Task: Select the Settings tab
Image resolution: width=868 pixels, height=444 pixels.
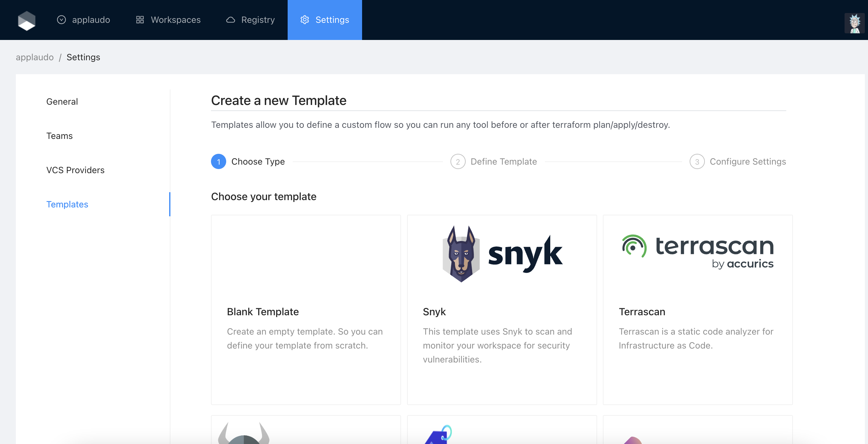Action: 324,20
